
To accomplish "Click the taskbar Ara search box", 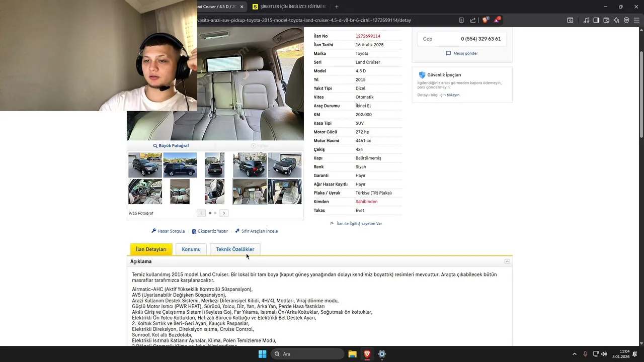I will (x=307, y=354).
